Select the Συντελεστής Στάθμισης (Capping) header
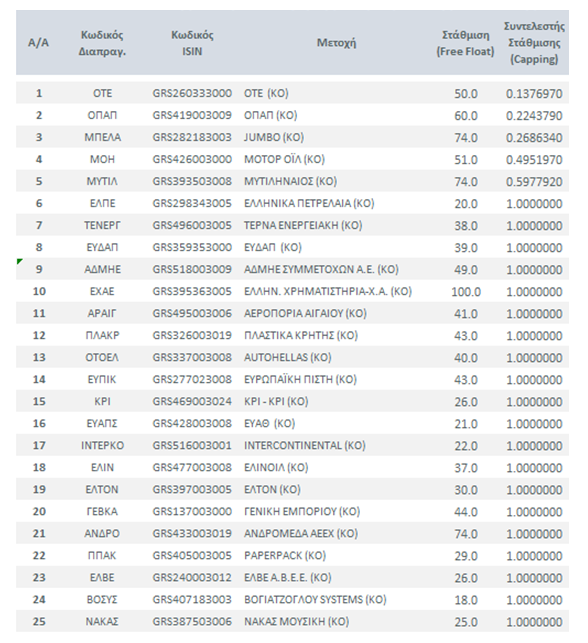Screen dimensions: 588x643 point(534,43)
